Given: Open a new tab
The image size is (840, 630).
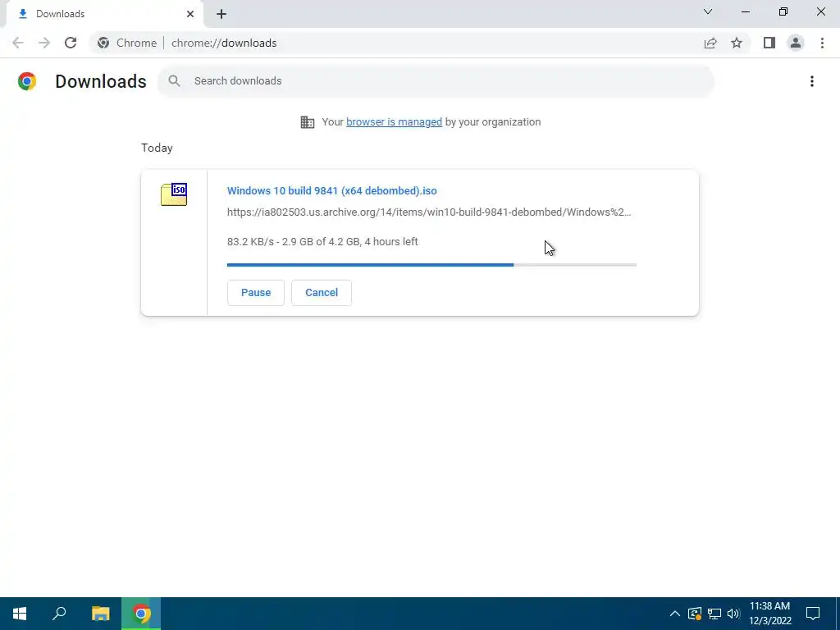Looking at the screenshot, I should tap(221, 14).
